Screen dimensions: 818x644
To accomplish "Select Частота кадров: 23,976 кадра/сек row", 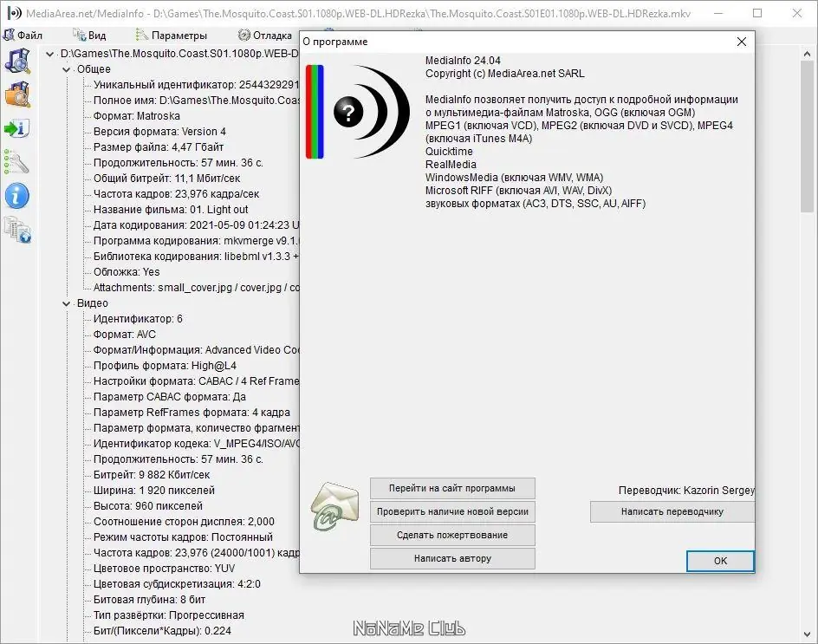I will pos(176,194).
